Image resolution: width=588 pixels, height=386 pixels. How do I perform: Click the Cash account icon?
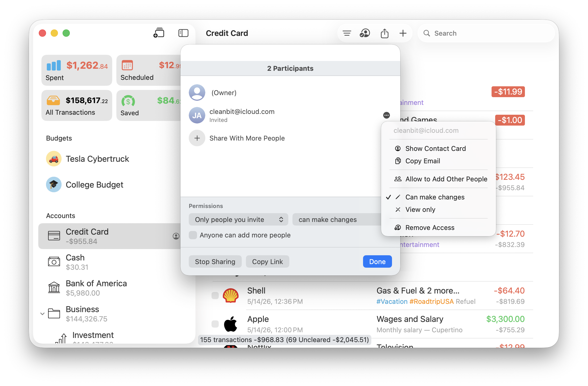coord(54,261)
